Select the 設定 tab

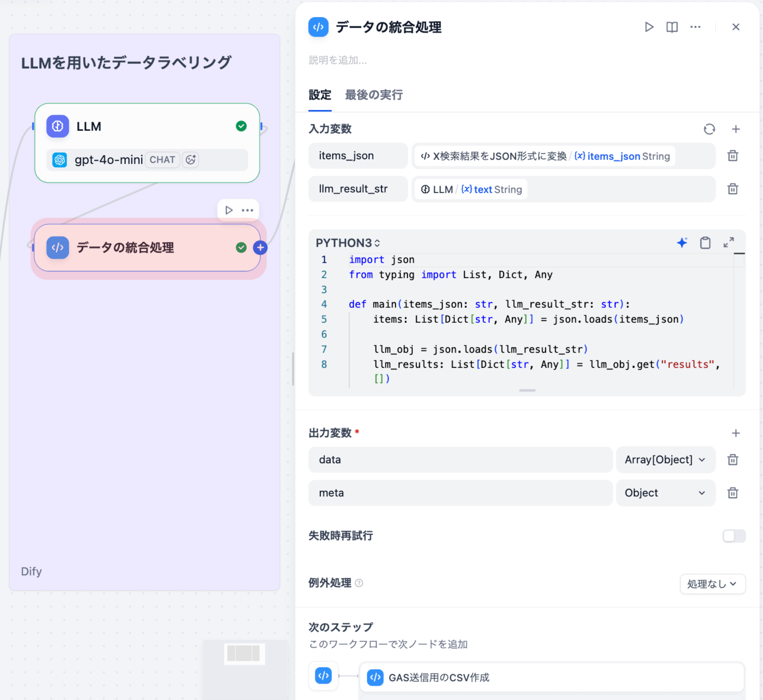click(x=320, y=95)
